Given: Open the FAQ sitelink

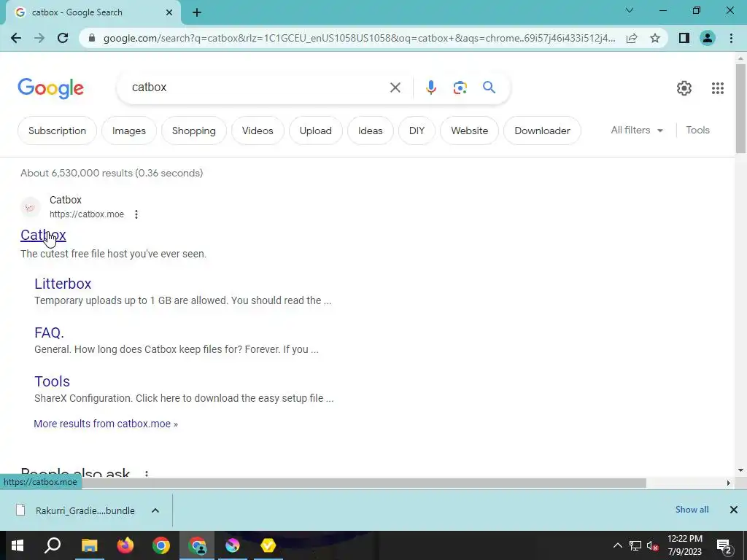Looking at the screenshot, I should point(49,332).
